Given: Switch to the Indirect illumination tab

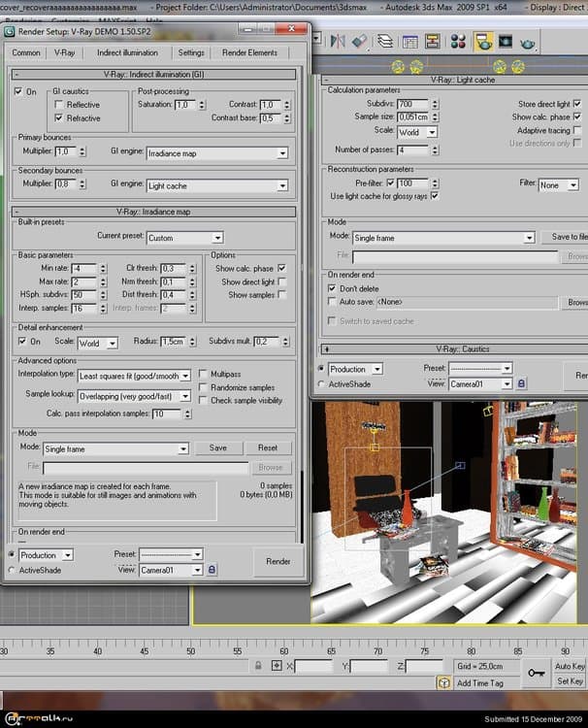Looking at the screenshot, I should tap(127, 52).
